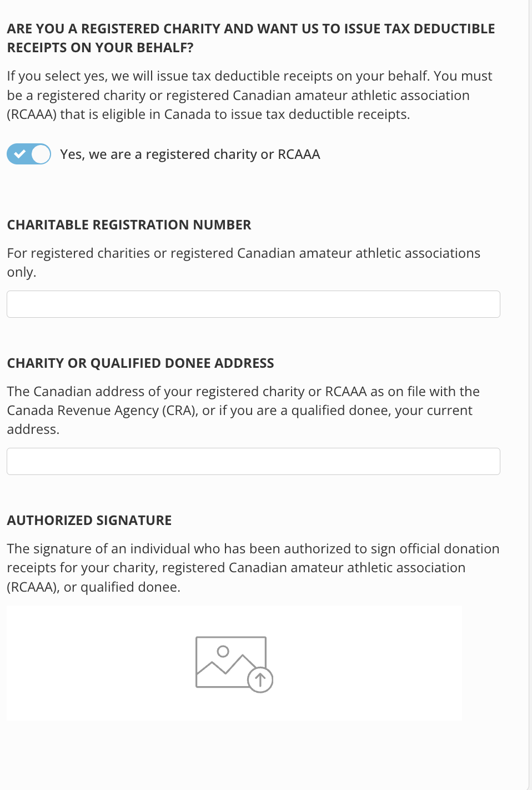Click the 'If you select yes' description paragraph
Screen dimensions: 532x790
tap(250, 95)
